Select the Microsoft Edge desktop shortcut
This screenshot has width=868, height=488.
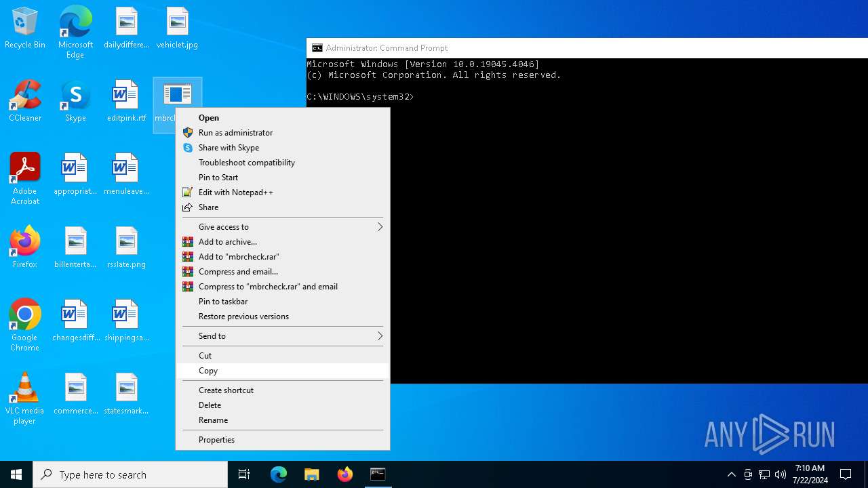point(75,33)
